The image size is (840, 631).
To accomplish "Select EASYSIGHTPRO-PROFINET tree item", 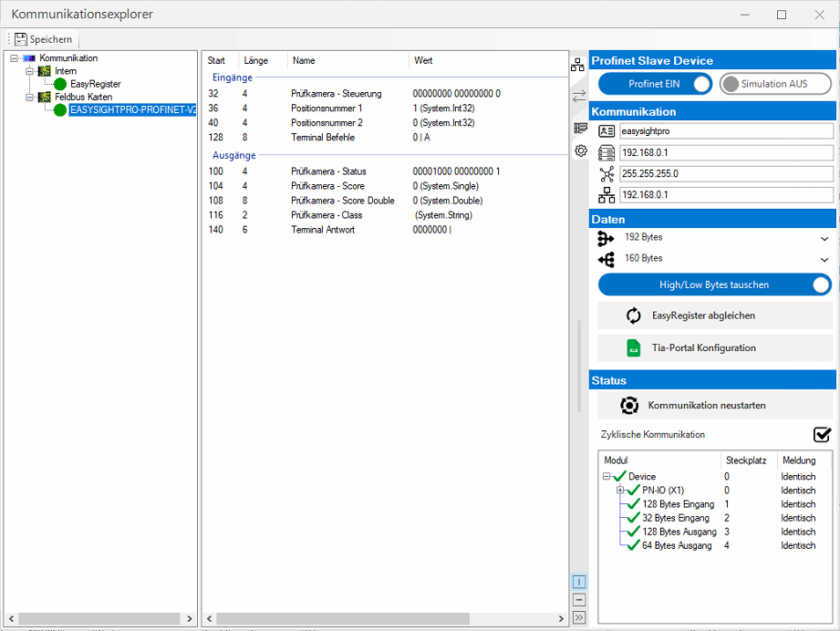I will 132,110.
